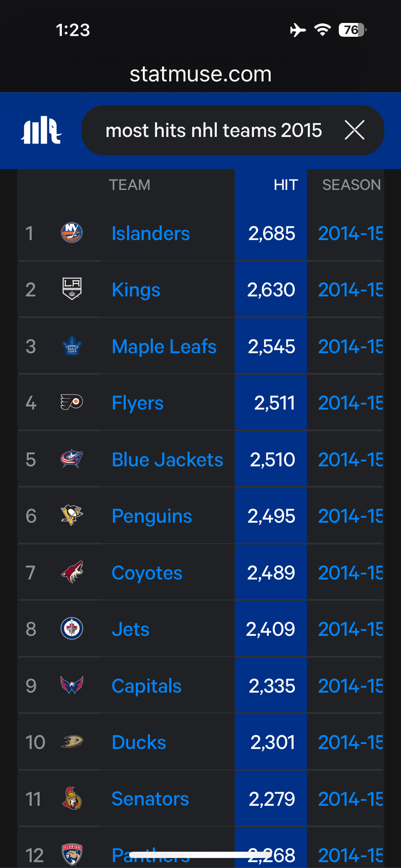Click the Winnipeg Jets logo

tap(72, 629)
